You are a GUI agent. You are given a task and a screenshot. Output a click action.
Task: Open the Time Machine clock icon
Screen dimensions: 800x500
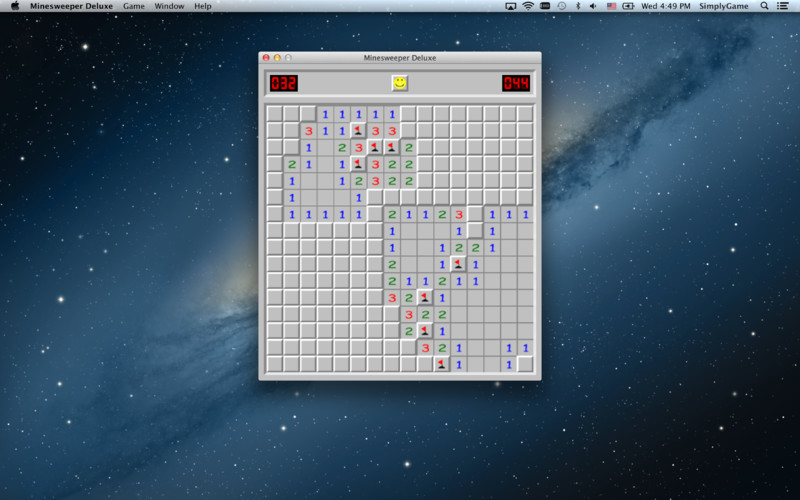[x=562, y=6]
